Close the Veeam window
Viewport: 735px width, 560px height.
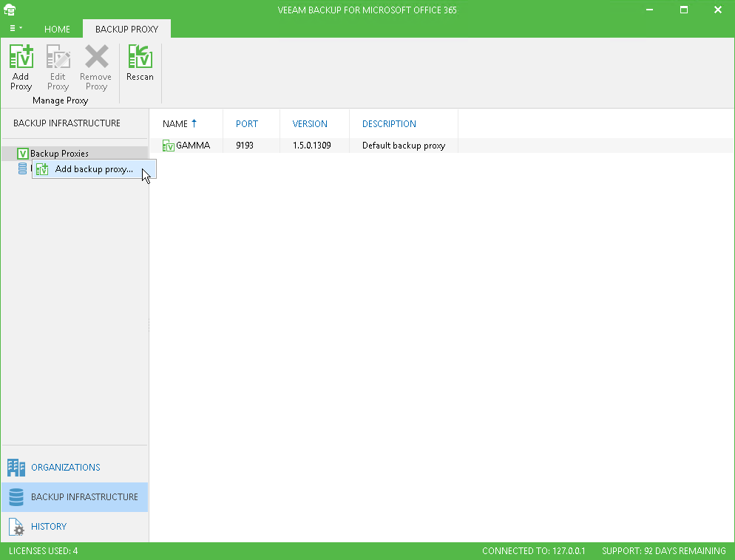pyautogui.click(x=718, y=10)
